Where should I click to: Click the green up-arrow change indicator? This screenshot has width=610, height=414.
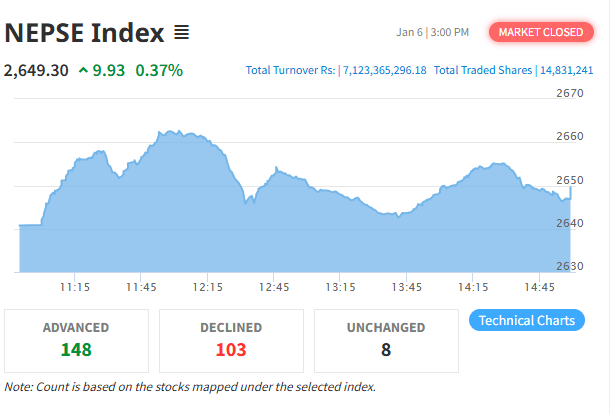[82, 71]
